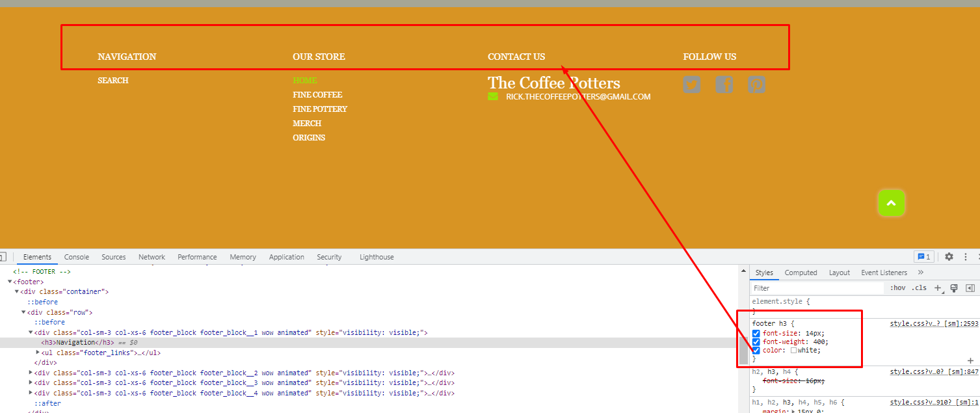The height and width of the screenshot is (413, 980).
Task: Open the Memory tab
Action: tap(243, 257)
